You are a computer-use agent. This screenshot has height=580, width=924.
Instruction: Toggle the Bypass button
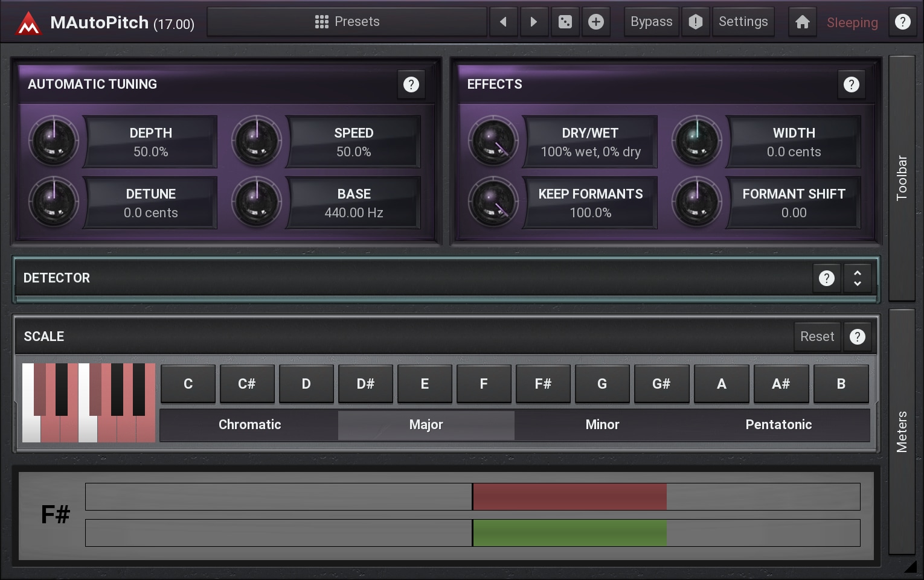[x=651, y=22]
